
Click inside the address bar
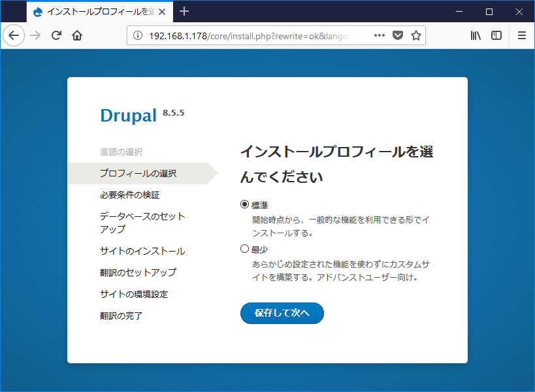[x=261, y=35]
